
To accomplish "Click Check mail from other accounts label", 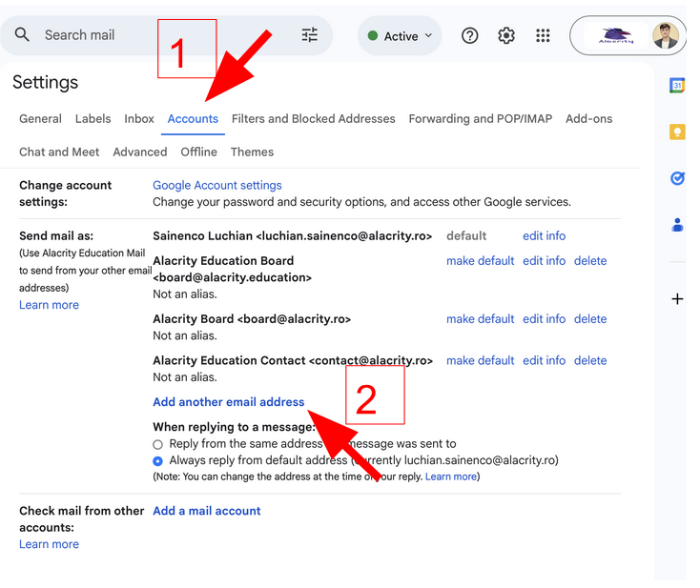I will tap(82, 519).
